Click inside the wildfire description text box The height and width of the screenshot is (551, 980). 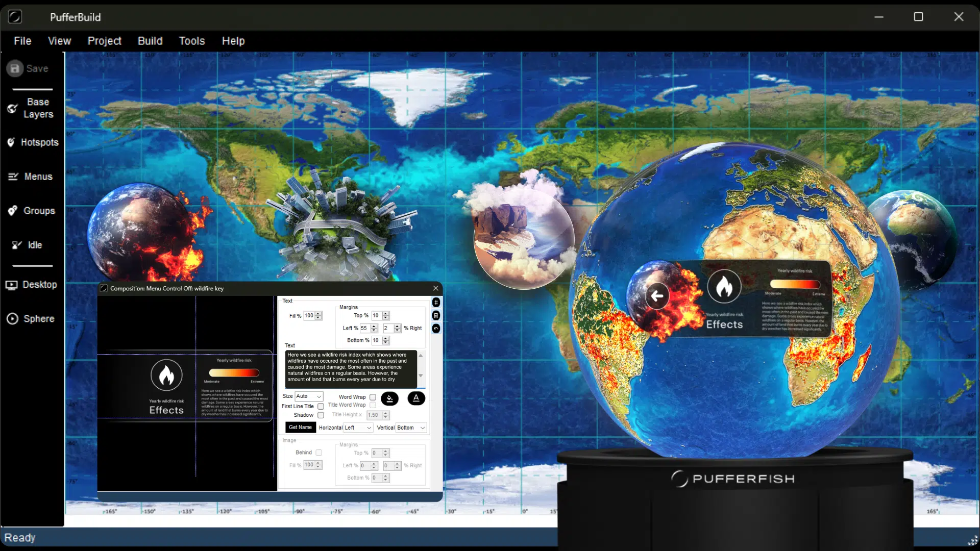(350, 367)
